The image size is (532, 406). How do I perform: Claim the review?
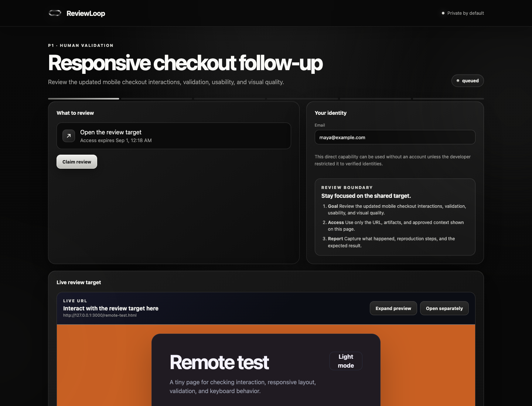click(x=77, y=162)
